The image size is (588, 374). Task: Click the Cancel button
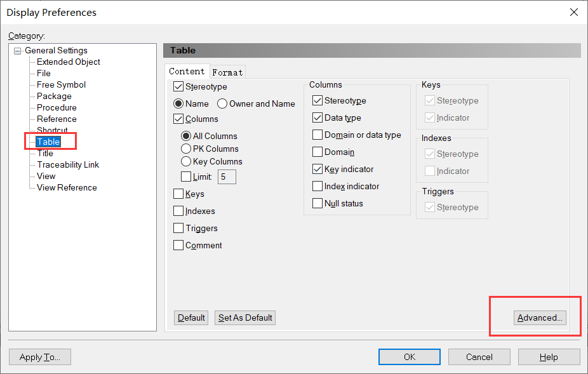(x=479, y=357)
